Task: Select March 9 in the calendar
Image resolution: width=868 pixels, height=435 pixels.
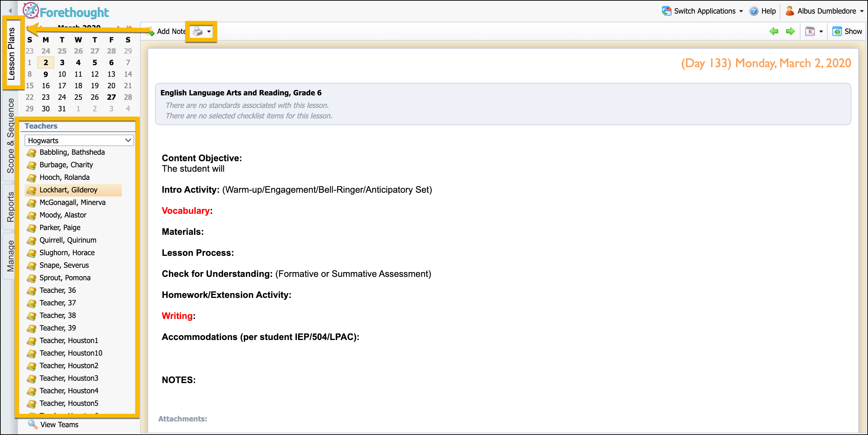Action: point(46,74)
